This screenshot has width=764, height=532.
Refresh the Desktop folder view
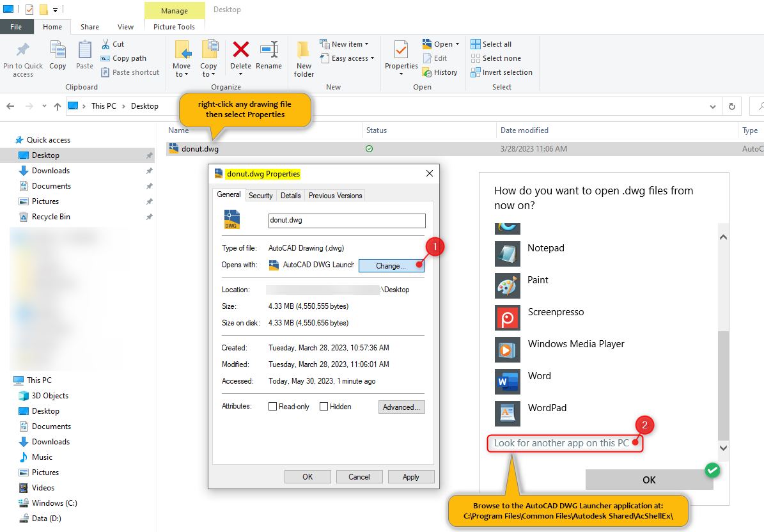[732, 106]
